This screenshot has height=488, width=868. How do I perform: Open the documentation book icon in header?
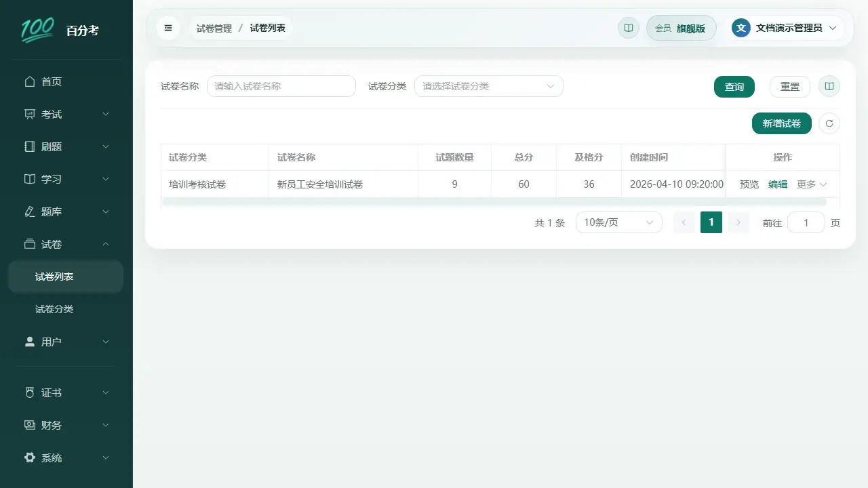click(629, 28)
